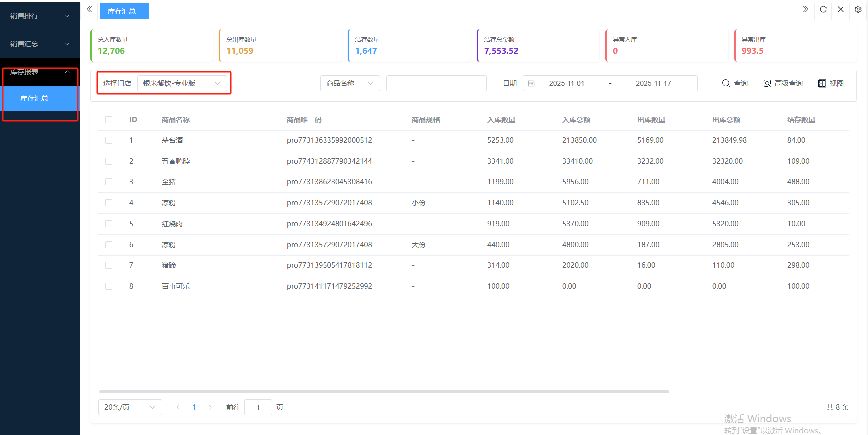Tick the checkbox for 茅台酒 row
This screenshot has height=435, width=868.
point(109,140)
